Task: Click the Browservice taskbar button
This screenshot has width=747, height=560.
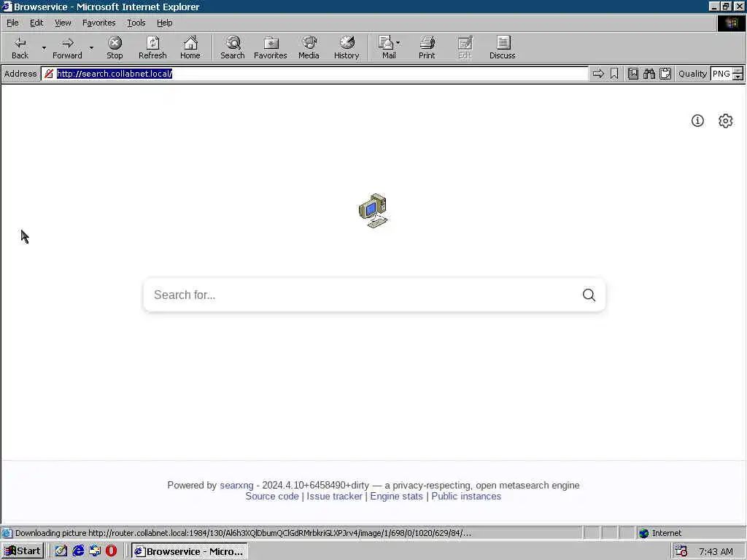Action: coord(189,551)
